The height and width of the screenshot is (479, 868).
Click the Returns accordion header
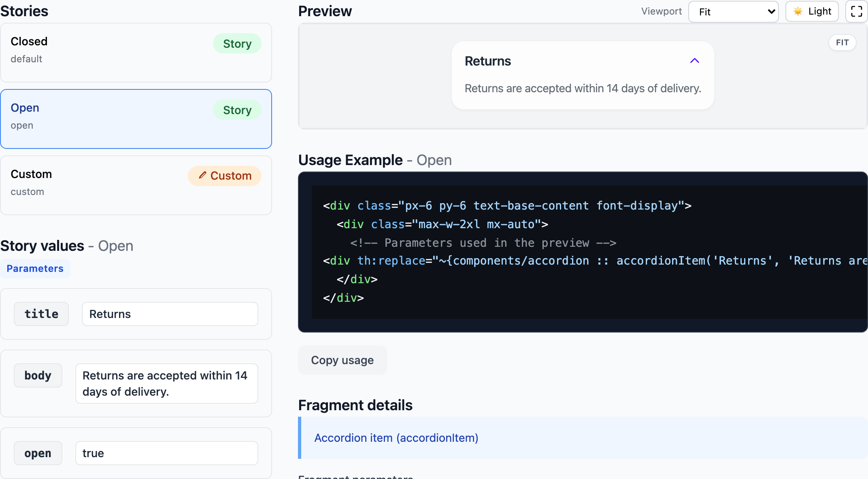pos(488,61)
